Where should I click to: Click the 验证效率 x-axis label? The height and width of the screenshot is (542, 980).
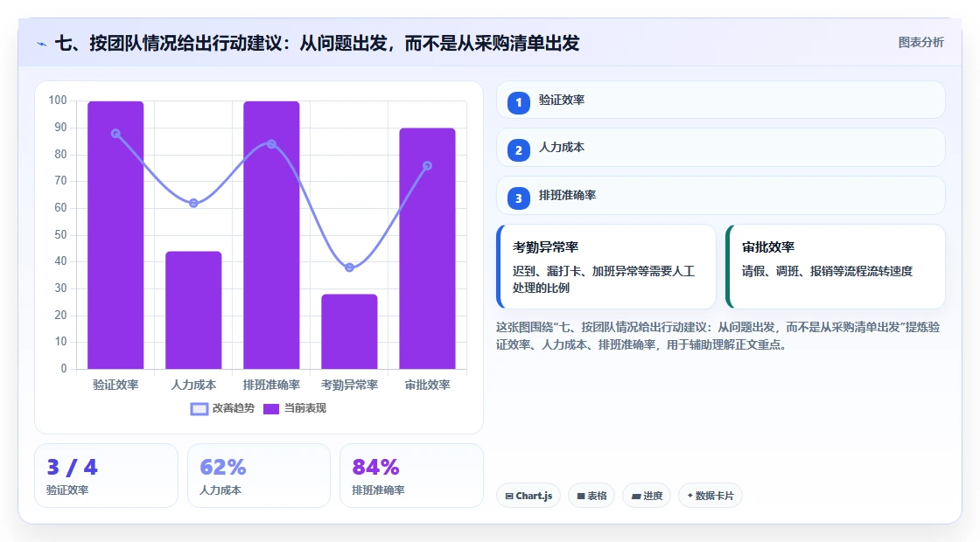[x=115, y=385]
